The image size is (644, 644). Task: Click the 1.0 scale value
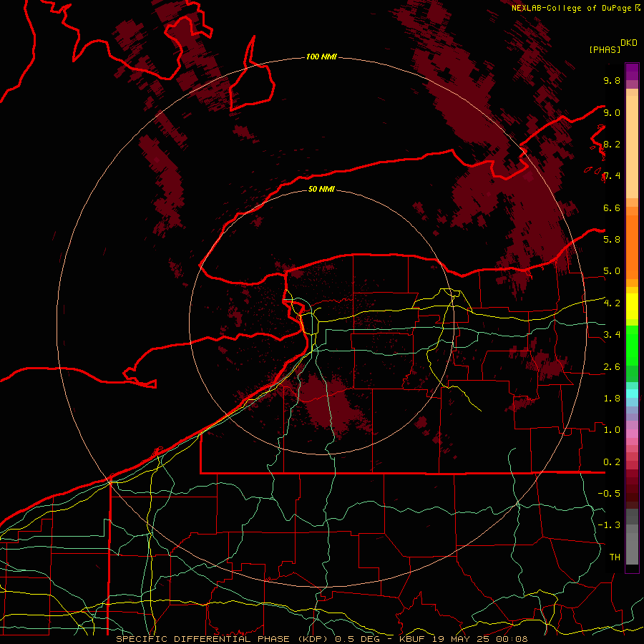point(612,429)
